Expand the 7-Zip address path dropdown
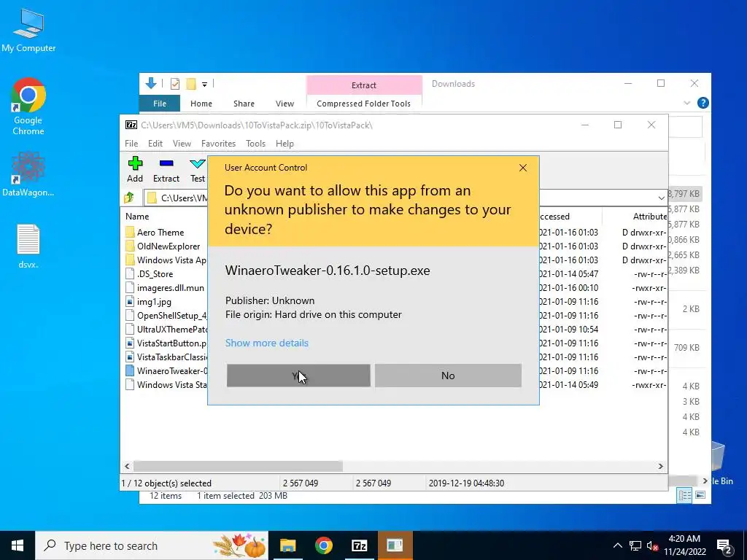 661,198
